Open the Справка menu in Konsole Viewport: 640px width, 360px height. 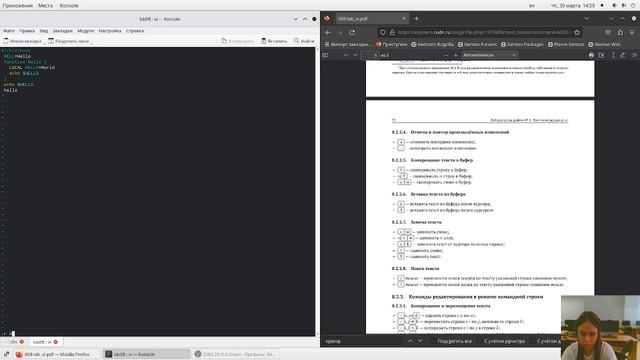click(135, 31)
